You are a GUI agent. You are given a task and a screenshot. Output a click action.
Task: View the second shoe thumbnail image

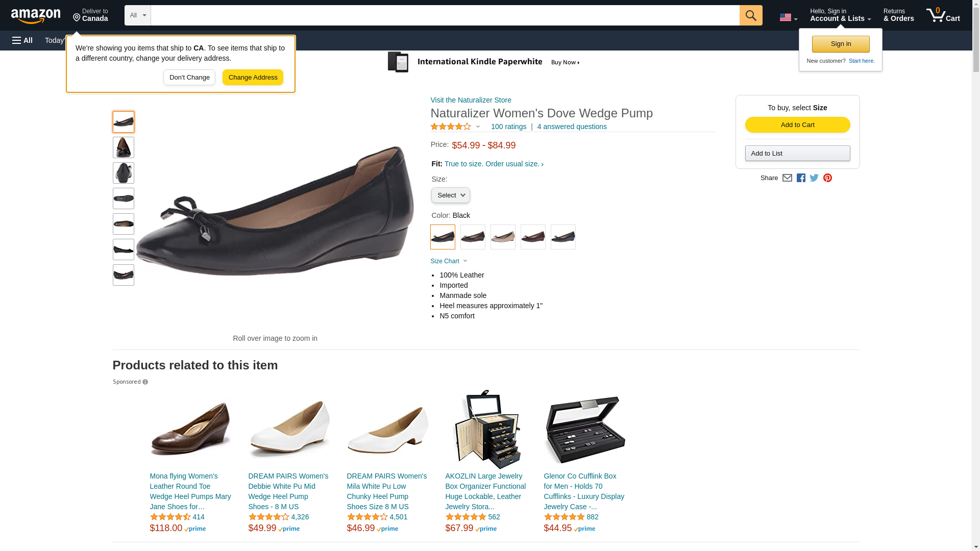click(124, 147)
